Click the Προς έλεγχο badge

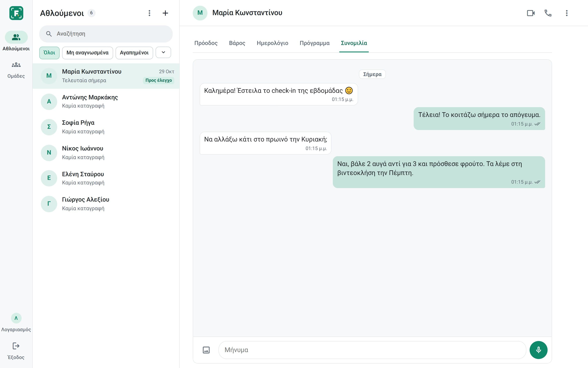[x=158, y=80]
